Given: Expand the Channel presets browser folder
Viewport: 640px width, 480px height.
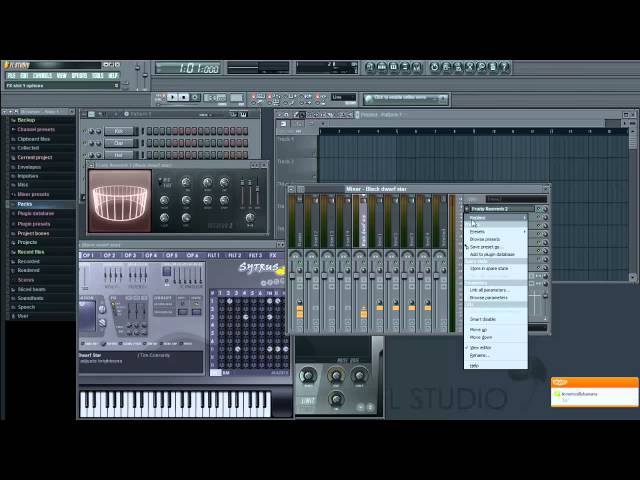Looking at the screenshot, I should 36,129.
